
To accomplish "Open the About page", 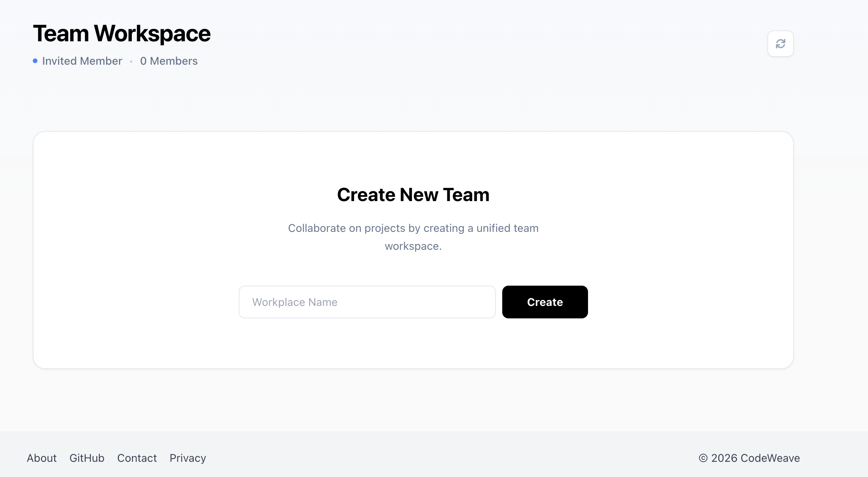I will pyautogui.click(x=41, y=458).
